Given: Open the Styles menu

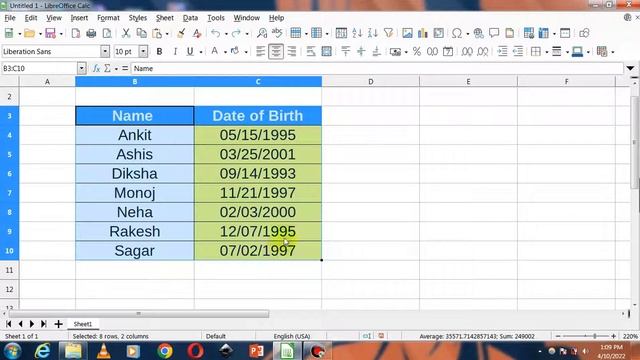Looking at the screenshot, I should pos(138,18).
